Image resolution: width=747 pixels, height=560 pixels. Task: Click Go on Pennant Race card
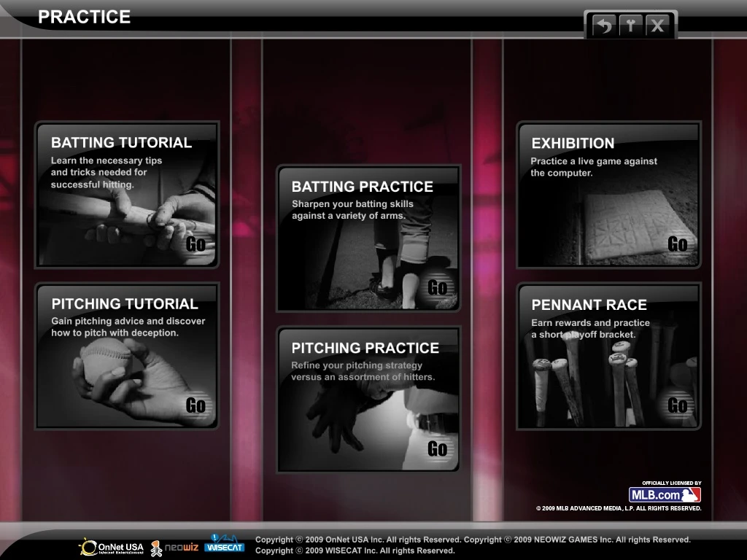point(678,405)
